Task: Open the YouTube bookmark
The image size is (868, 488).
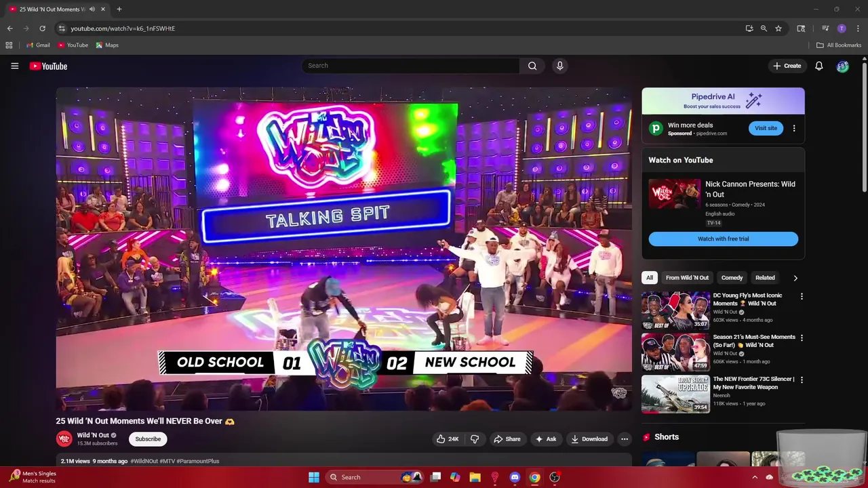Action: 73,45
